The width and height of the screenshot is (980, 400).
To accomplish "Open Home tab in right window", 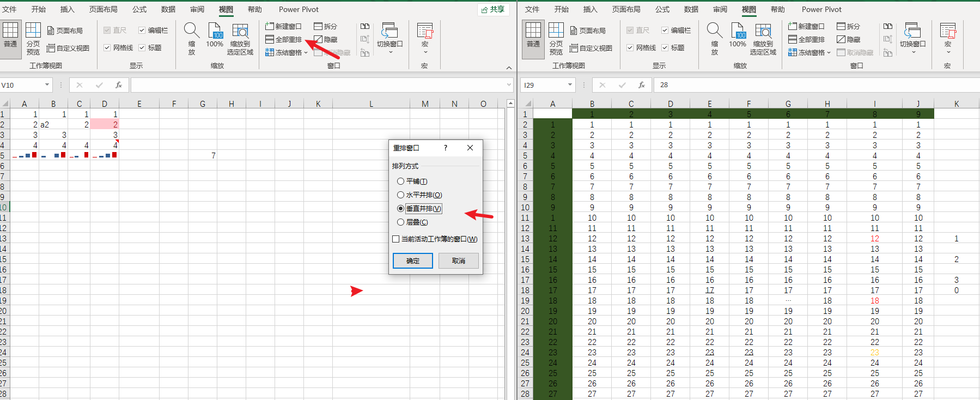I will coord(562,9).
